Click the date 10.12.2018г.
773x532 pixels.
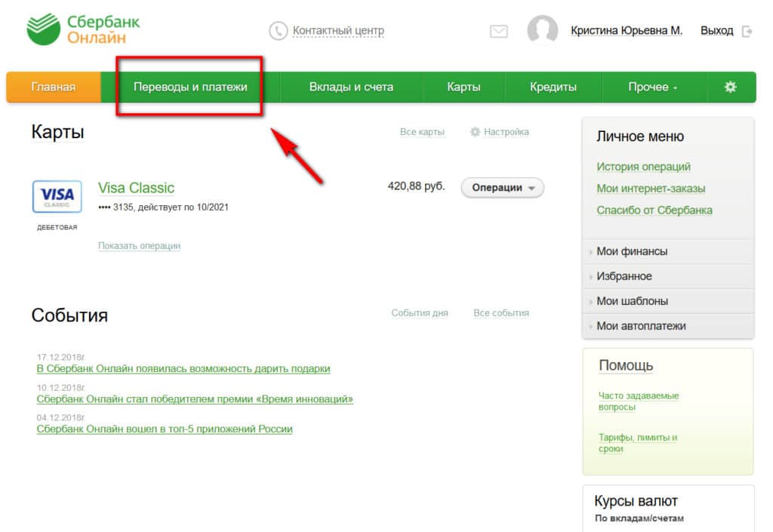[x=60, y=388]
